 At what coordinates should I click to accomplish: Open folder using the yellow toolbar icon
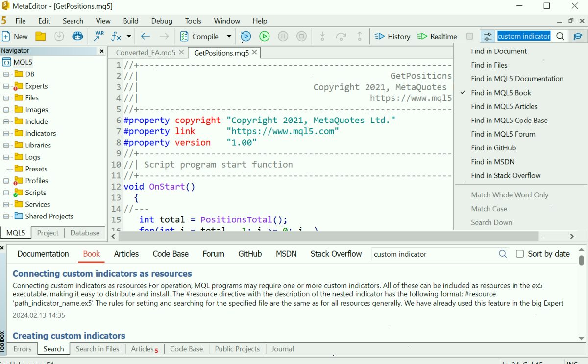click(x=41, y=36)
